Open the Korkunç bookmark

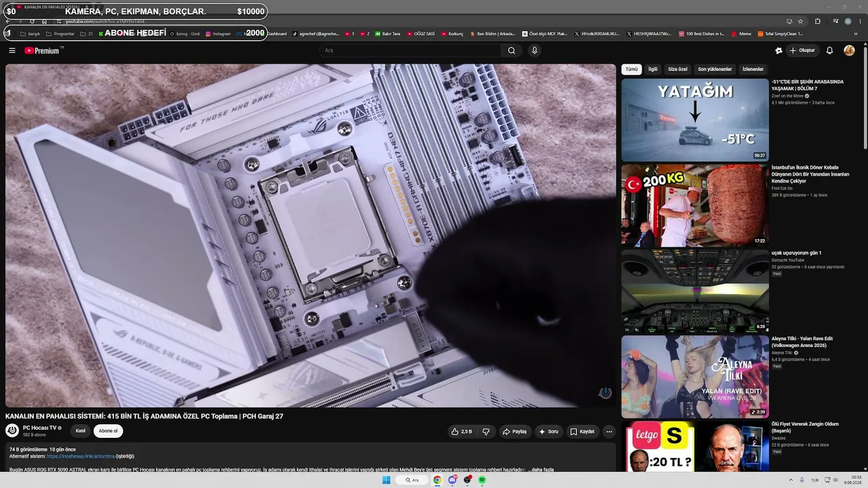point(452,33)
